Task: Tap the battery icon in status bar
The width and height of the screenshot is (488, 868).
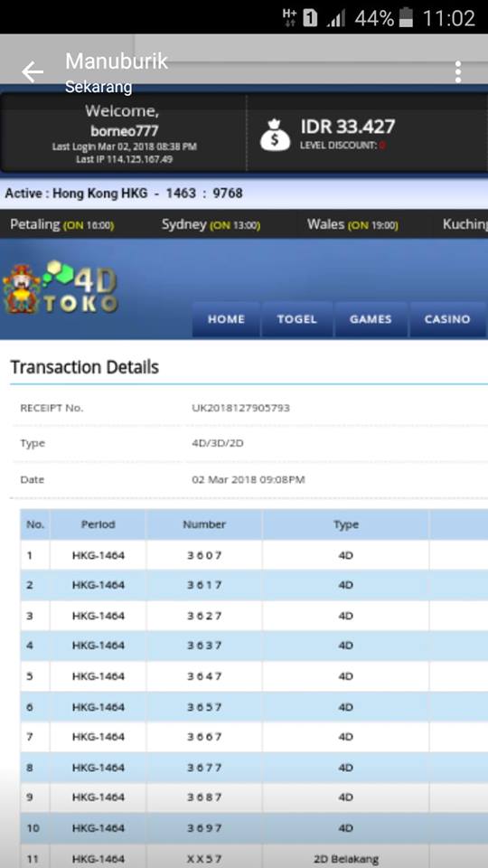Action: (406, 17)
